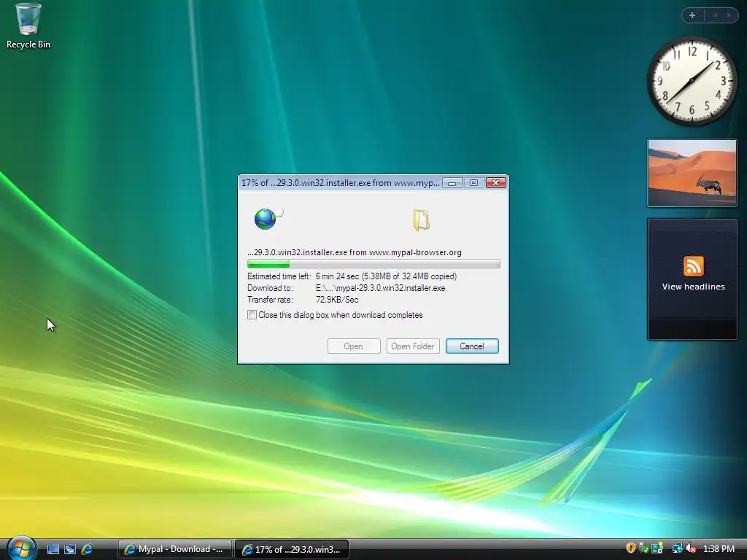Click the download dialog title bar text

point(340,183)
